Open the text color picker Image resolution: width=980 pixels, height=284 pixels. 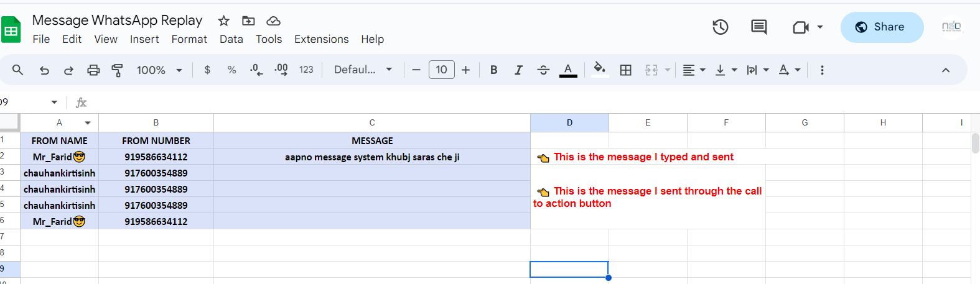pyautogui.click(x=567, y=70)
